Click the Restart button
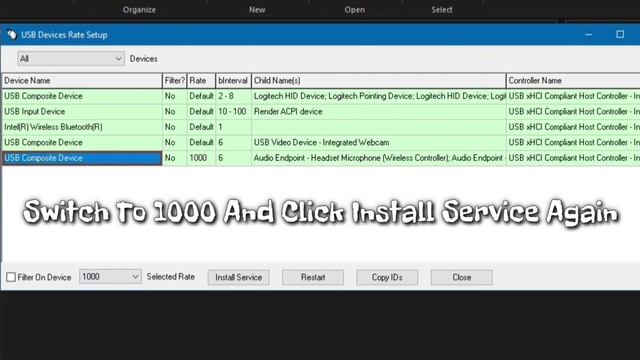640x360 pixels. [x=313, y=277]
